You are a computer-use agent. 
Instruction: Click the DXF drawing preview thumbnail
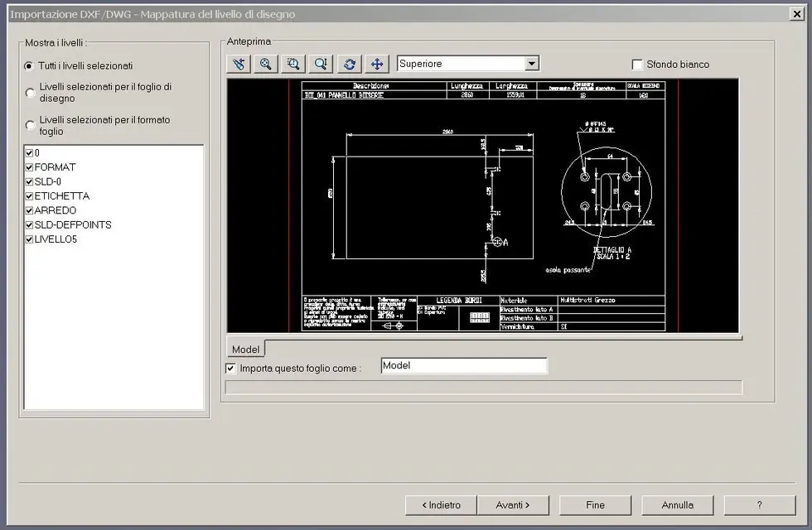point(482,205)
